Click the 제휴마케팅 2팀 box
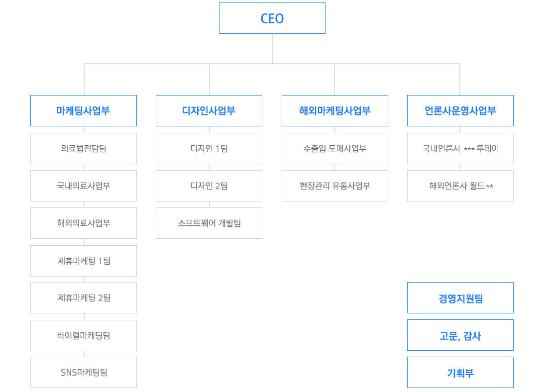The image size is (544, 392). 84,297
